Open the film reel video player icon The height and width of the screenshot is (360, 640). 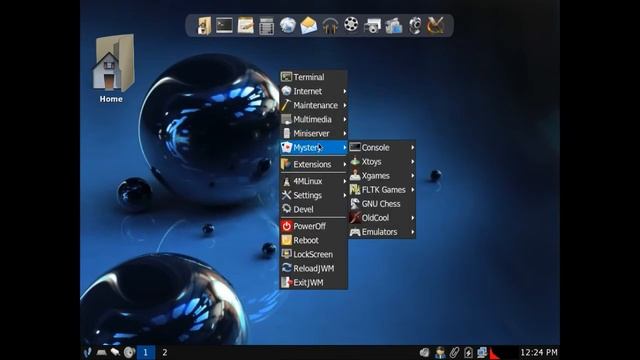pos(351,24)
